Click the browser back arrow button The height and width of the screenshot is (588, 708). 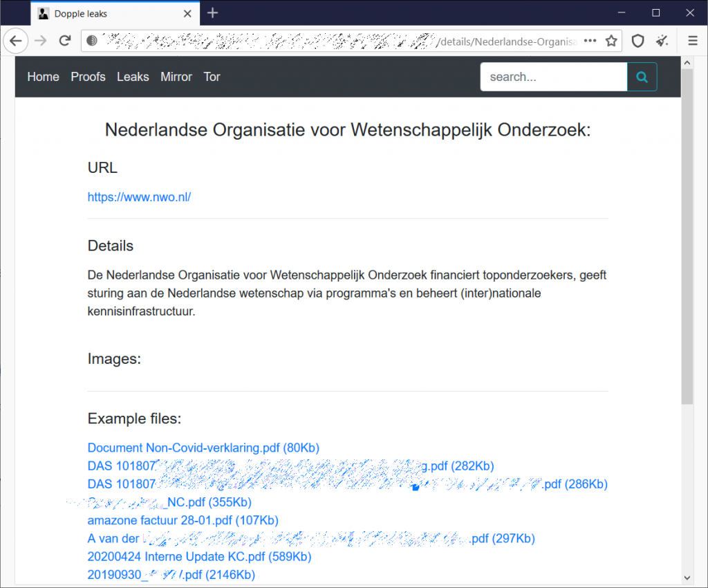pyautogui.click(x=16, y=41)
